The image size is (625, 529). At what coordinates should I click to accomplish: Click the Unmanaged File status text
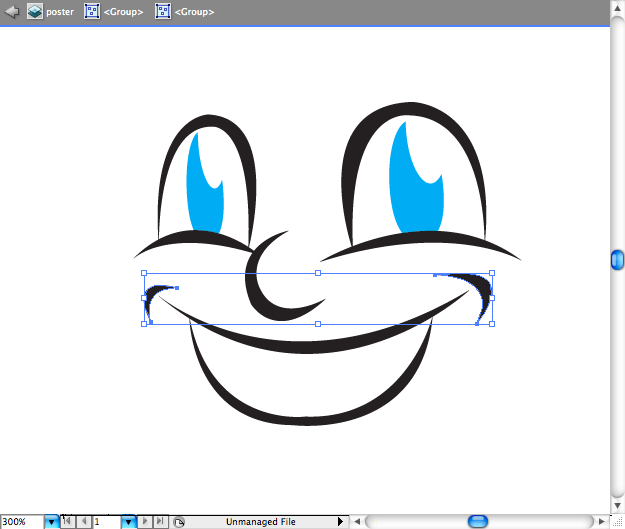point(261,521)
